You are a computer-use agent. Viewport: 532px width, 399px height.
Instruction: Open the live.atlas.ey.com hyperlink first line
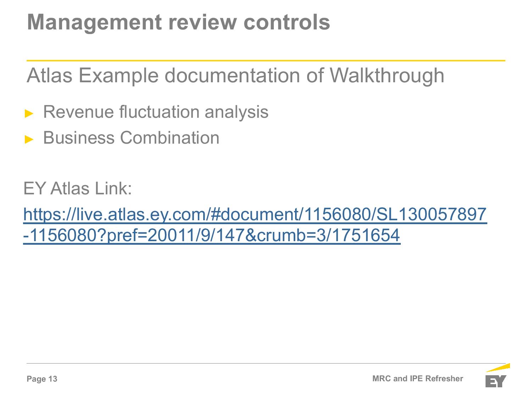tap(255, 215)
